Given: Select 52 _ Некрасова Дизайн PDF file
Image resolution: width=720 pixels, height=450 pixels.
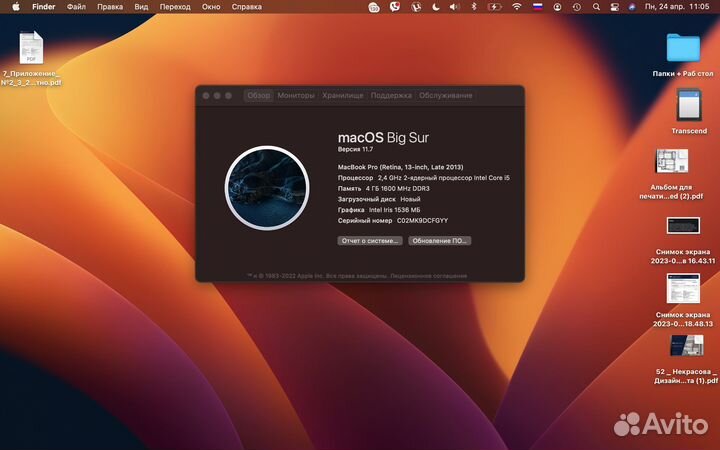Looking at the screenshot, I should [686, 346].
